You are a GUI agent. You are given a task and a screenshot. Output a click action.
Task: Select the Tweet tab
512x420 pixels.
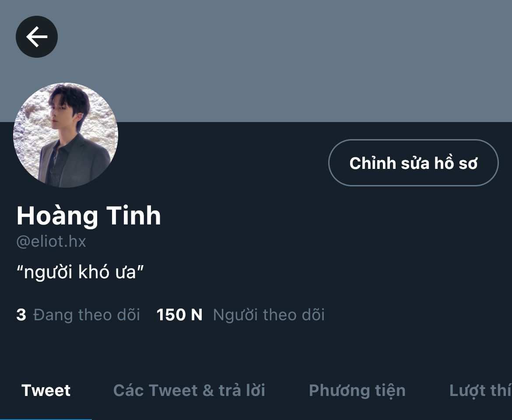(46, 390)
